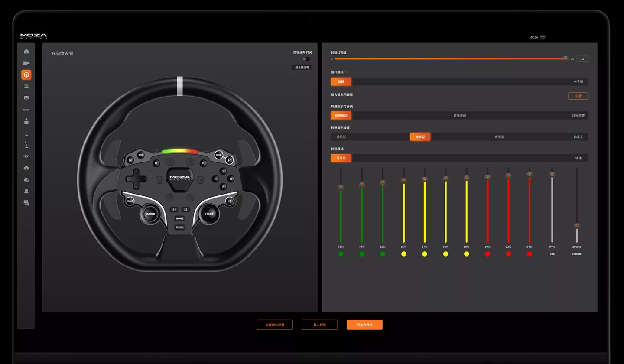Click the gray 闪烁 flash slider handle
This screenshot has width=624, height=364.
coord(552,175)
